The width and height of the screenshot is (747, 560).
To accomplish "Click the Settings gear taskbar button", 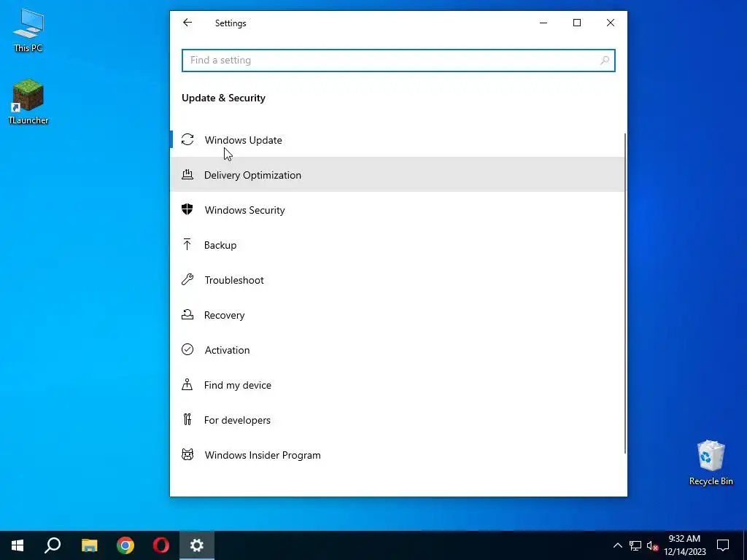I will (x=197, y=545).
